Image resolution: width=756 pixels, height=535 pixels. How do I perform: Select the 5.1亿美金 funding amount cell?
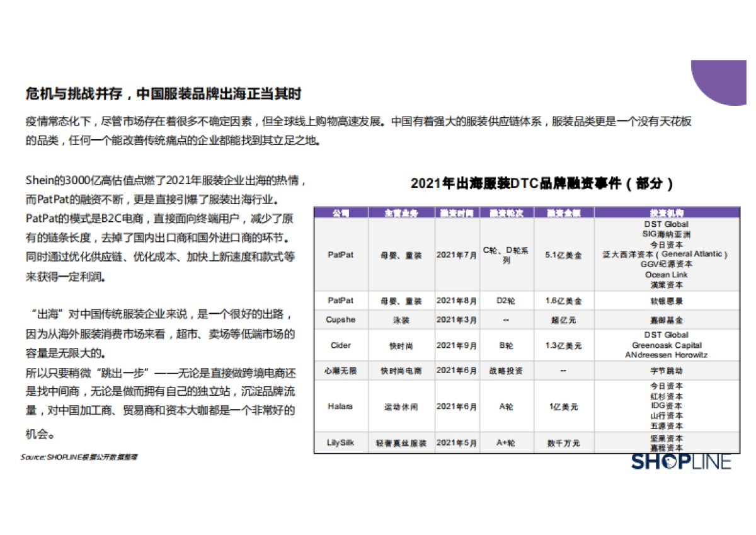(x=563, y=255)
